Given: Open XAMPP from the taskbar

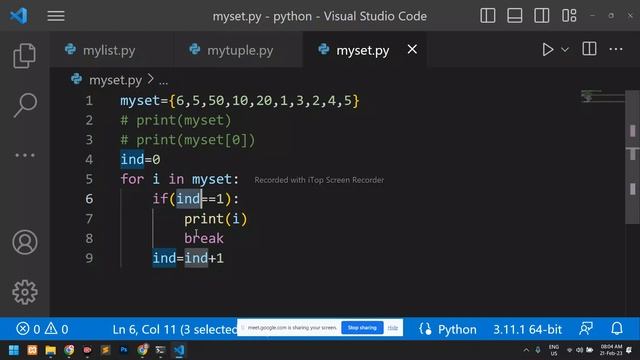Looking at the screenshot, I should point(32,350).
